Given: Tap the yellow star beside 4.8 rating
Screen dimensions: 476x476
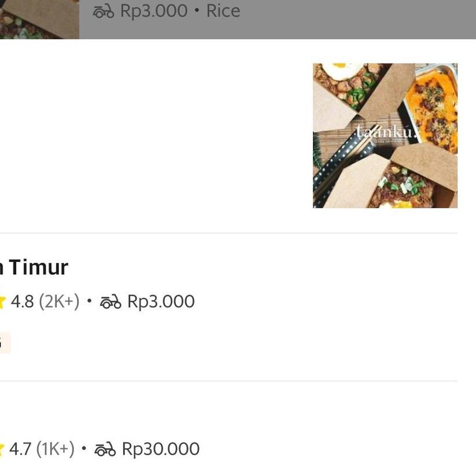Looking at the screenshot, I should pyautogui.click(x=2, y=302).
